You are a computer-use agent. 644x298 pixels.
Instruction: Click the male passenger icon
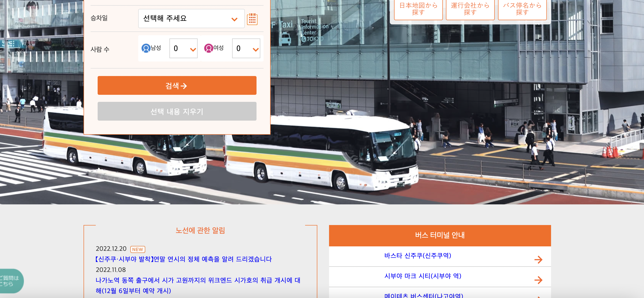pos(146,48)
